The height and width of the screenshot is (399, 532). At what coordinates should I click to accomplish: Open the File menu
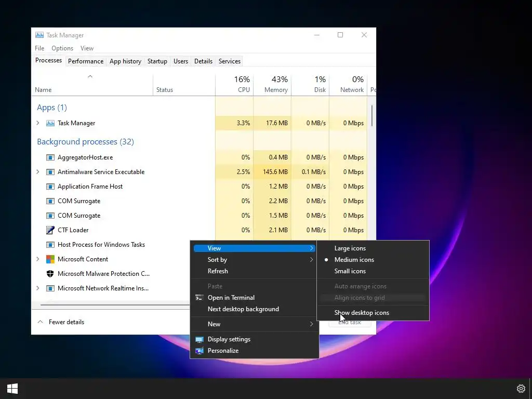click(x=39, y=48)
